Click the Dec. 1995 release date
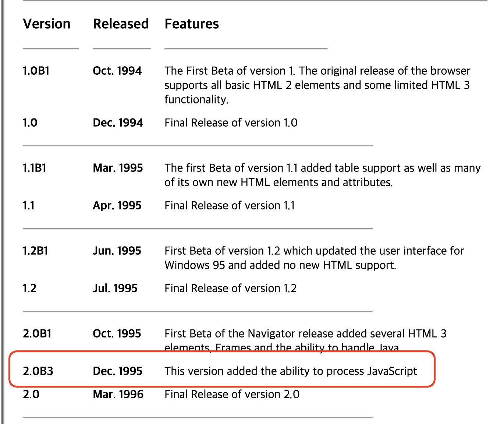The image size is (504, 424). [x=117, y=371]
